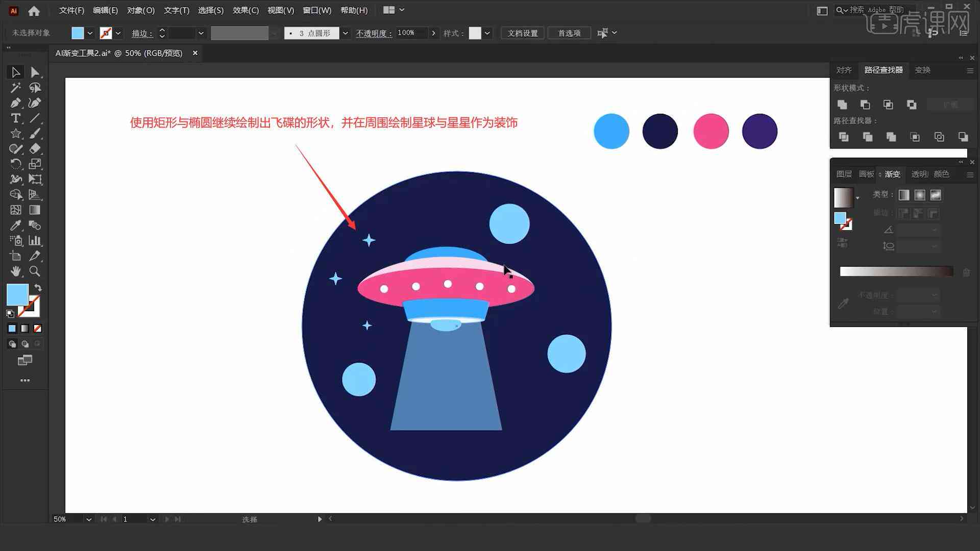Select the Type tool
This screenshot has width=980, height=551.
(15, 118)
